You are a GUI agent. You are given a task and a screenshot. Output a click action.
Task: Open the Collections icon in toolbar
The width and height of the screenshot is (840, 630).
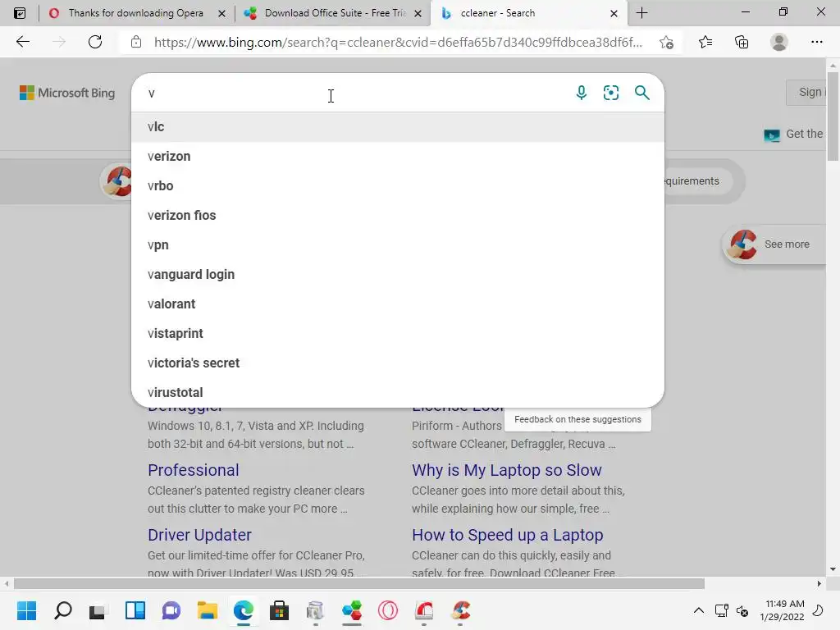742,42
